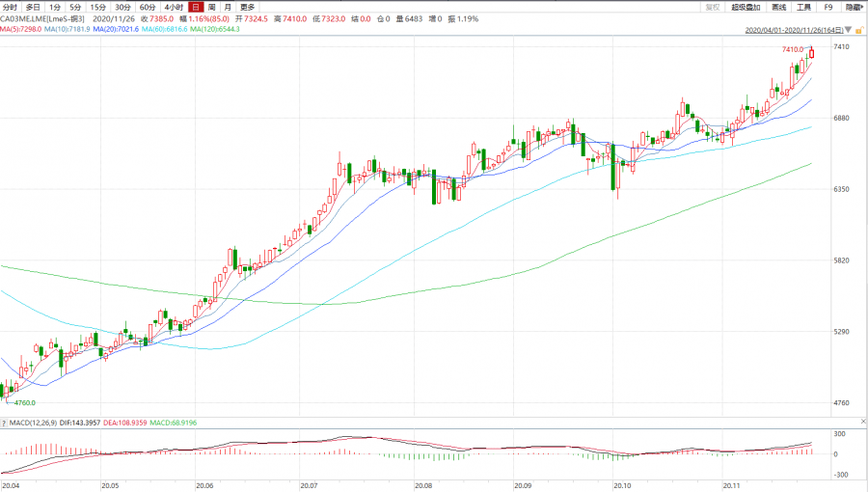Select the 15分 period tab
The image size is (868, 492).
(97, 7)
